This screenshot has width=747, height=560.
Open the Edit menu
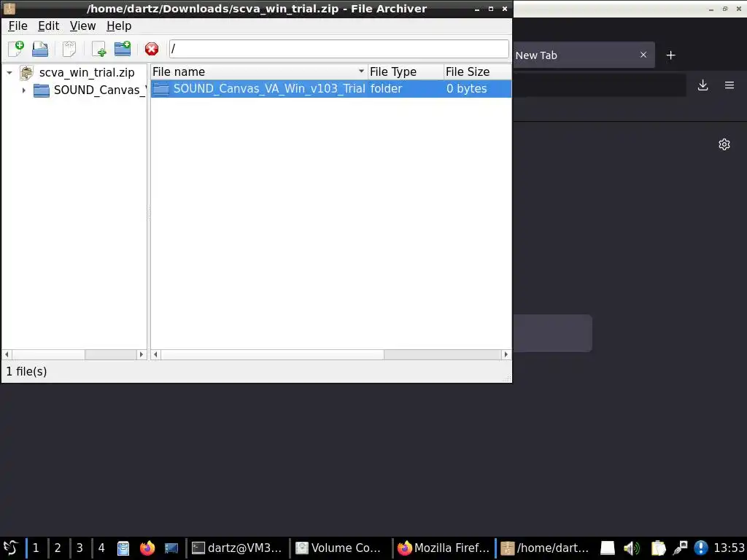point(49,26)
